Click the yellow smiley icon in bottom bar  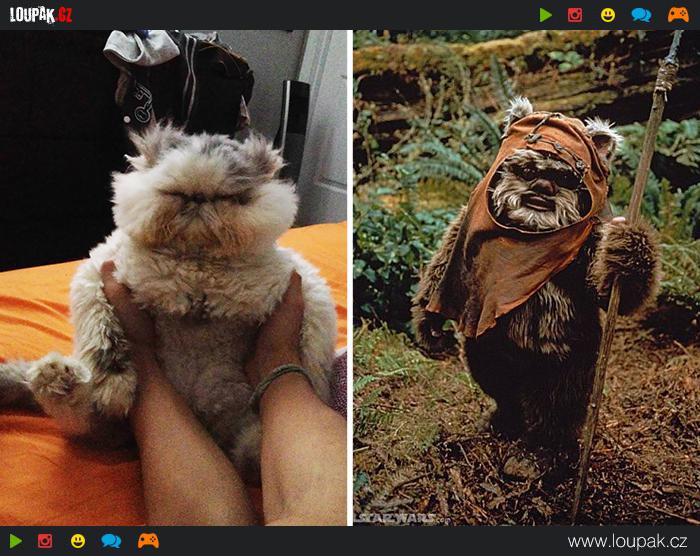(x=78, y=541)
